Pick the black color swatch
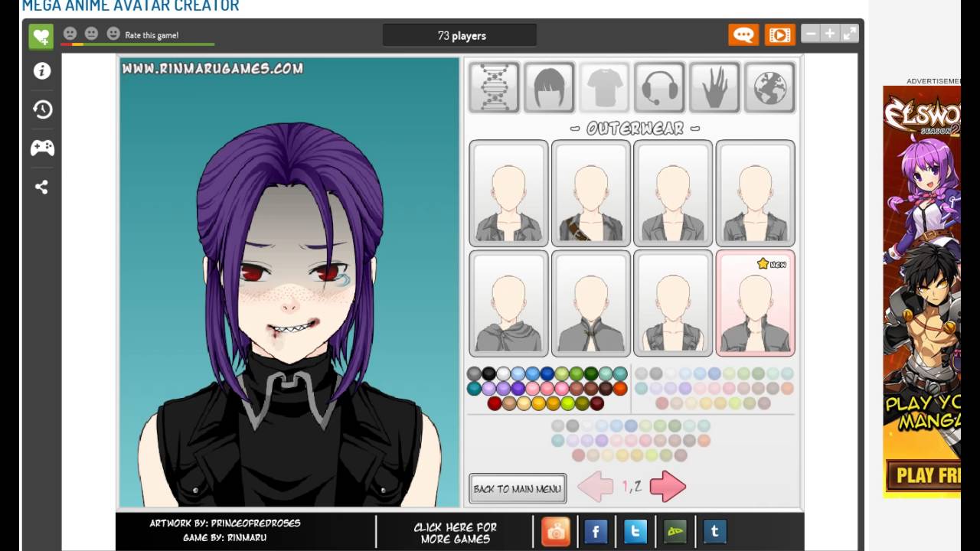 click(488, 373)
